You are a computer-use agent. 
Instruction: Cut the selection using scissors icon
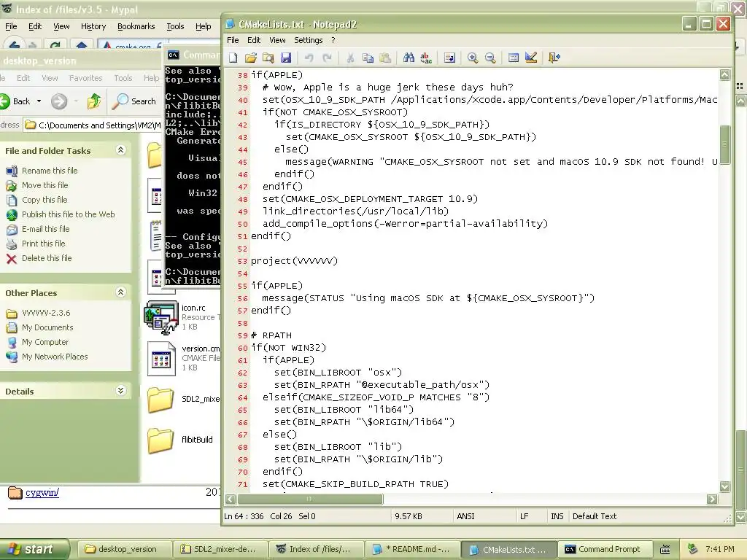(x=350, y=58)
